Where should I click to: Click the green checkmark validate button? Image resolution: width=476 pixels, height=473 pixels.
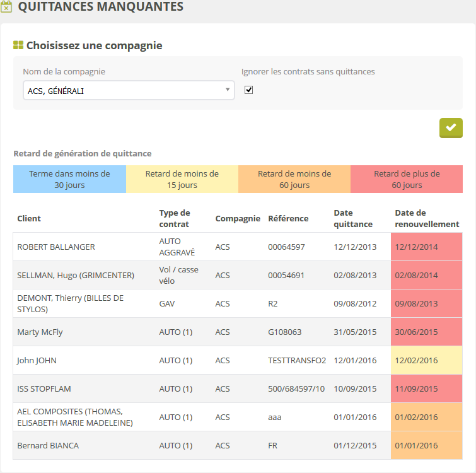tap(451, 127)
